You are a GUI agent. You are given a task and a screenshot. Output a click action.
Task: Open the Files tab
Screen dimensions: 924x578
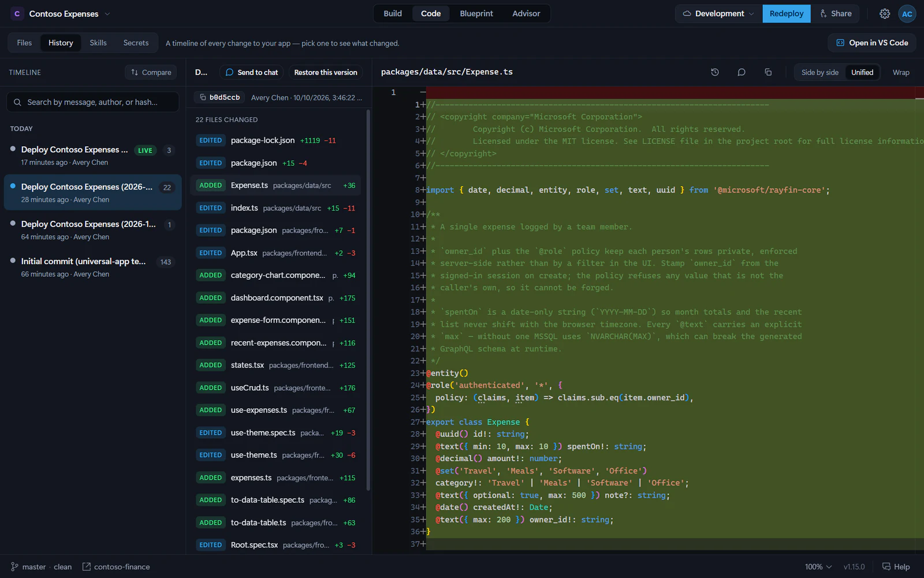24,43
